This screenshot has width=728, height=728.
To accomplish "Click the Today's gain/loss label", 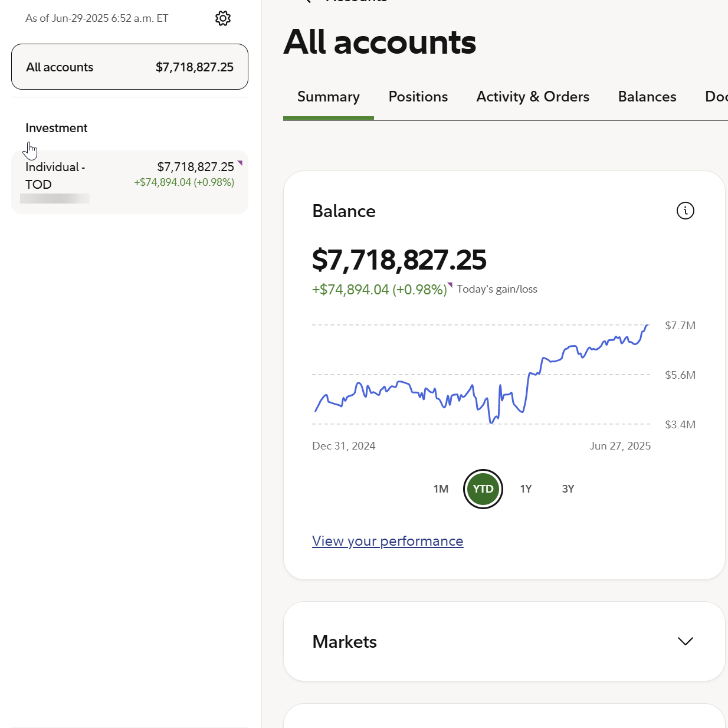I will [x=497, y=289].
